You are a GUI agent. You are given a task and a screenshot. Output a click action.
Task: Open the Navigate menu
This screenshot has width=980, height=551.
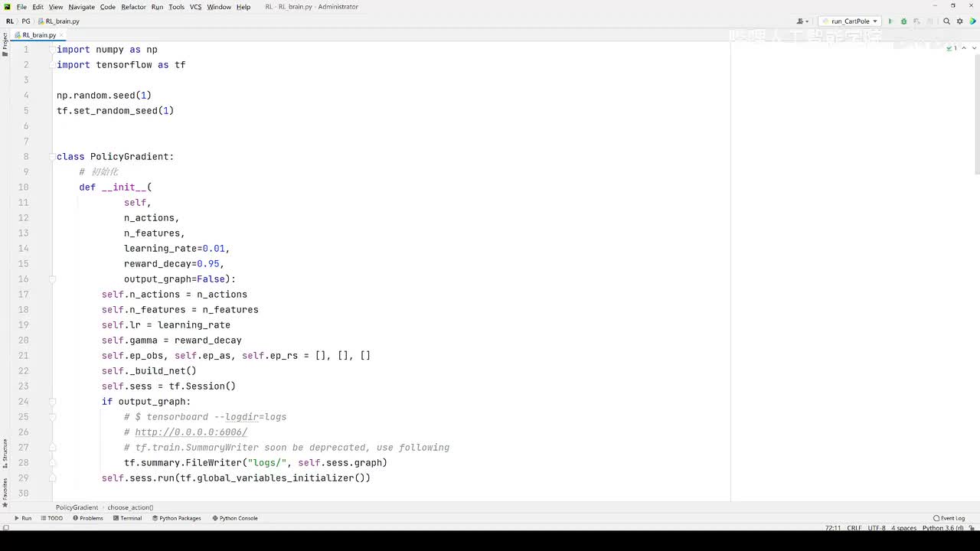coord(81,7)
